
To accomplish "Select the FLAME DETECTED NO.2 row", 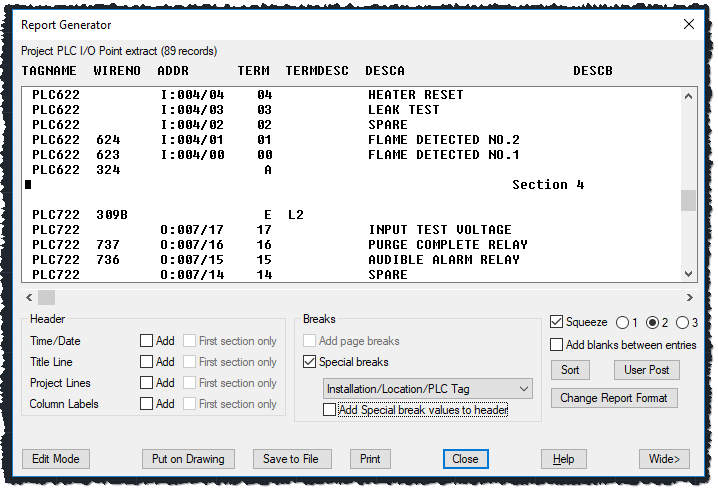I will 352,140.
